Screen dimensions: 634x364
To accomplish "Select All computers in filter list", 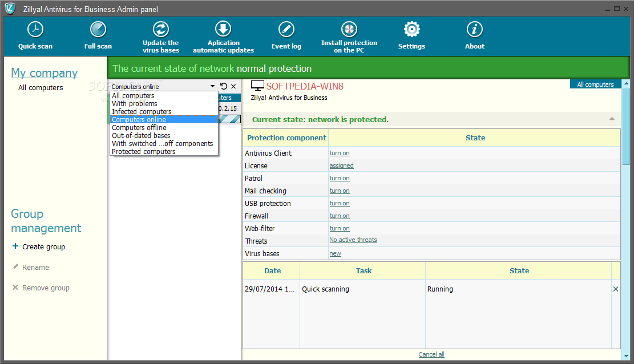I will click(164, 95).
